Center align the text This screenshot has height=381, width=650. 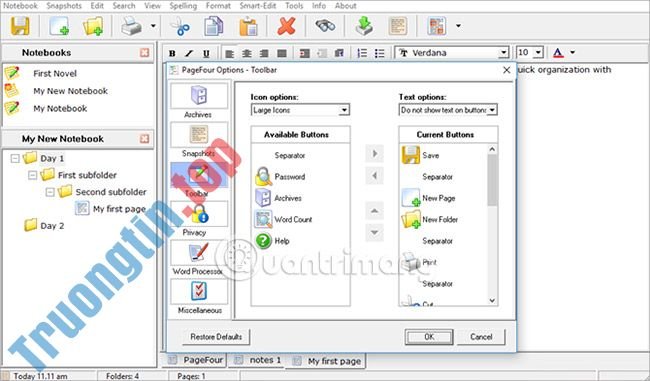point(247,53)
